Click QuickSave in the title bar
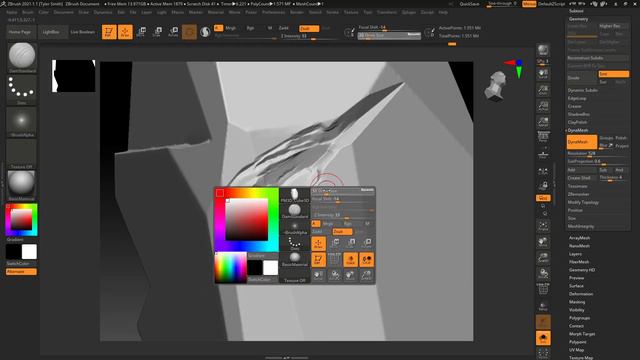 point(469,4)
